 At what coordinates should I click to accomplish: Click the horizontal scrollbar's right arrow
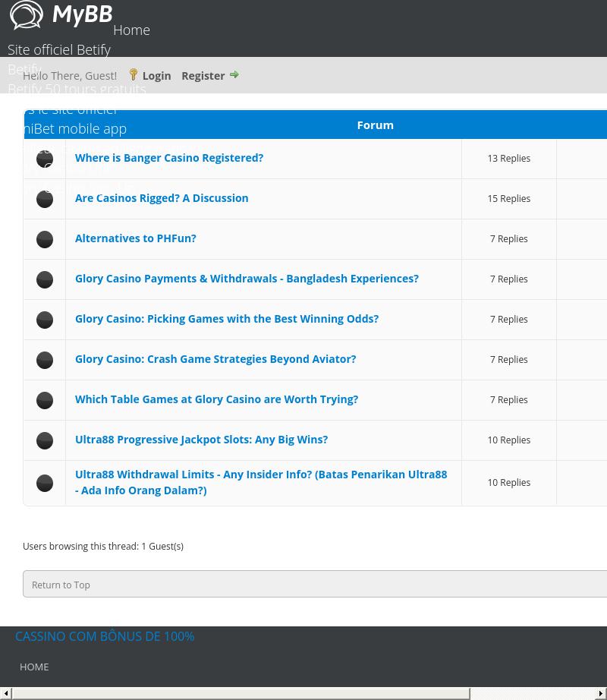[601, 694]
